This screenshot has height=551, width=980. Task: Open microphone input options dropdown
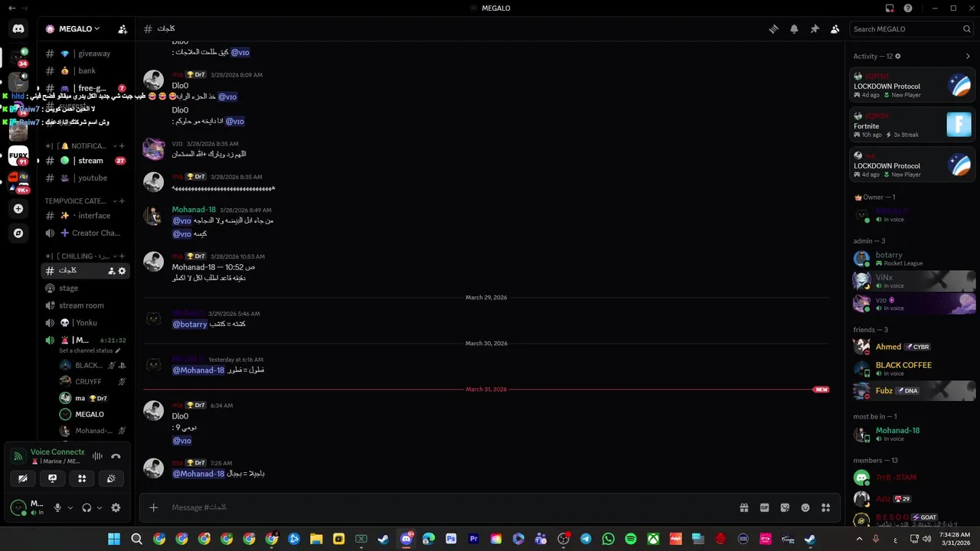coord(70,507)
